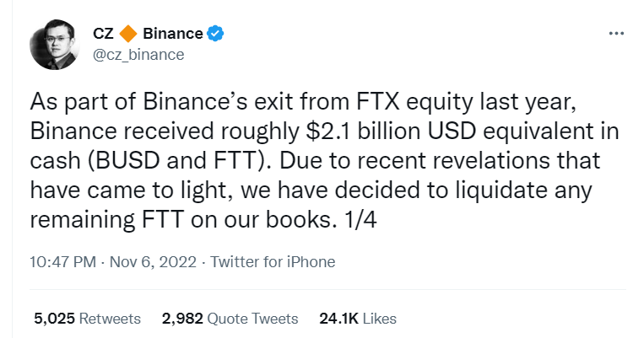
Task: Click the blue verified badge
Action: click(215, 34)
